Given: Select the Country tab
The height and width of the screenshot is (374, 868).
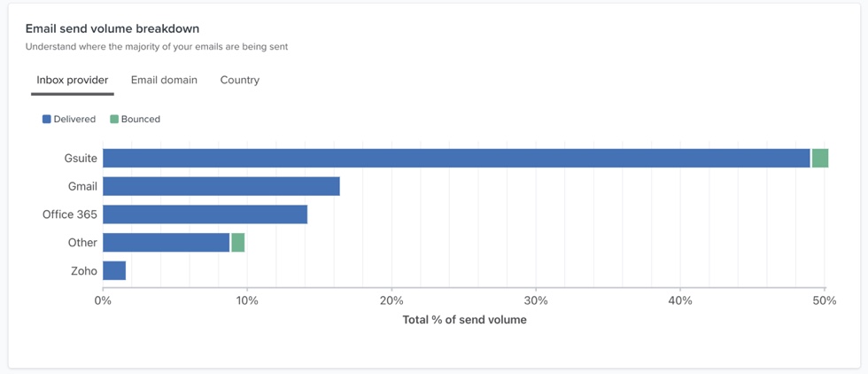Looking at the screenshot, I should pyautogui.click(x=239, y=80).
